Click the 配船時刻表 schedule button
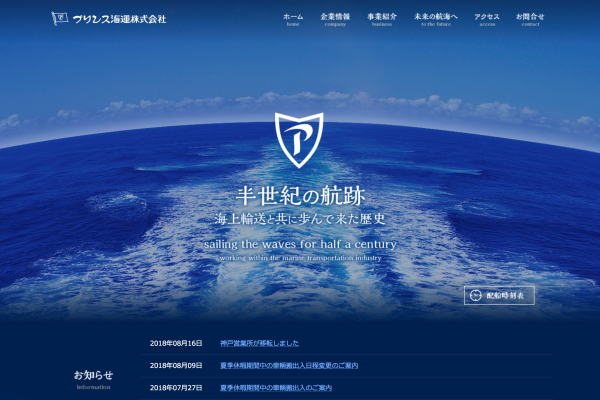Image resolution: width=600 pixels, height=400 pixels. [499, 296]
